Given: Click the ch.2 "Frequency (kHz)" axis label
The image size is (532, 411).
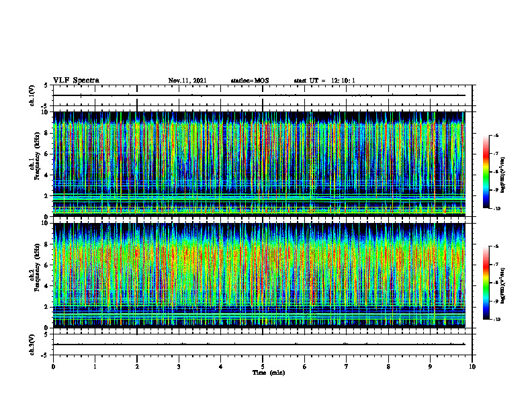Looking at the screenshot, I should pos(37,266).
